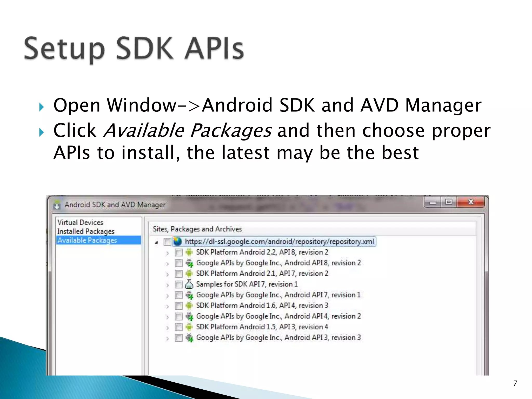Select 'SDK Platform Android 1.5, API 3, revision 4' text

262,327
